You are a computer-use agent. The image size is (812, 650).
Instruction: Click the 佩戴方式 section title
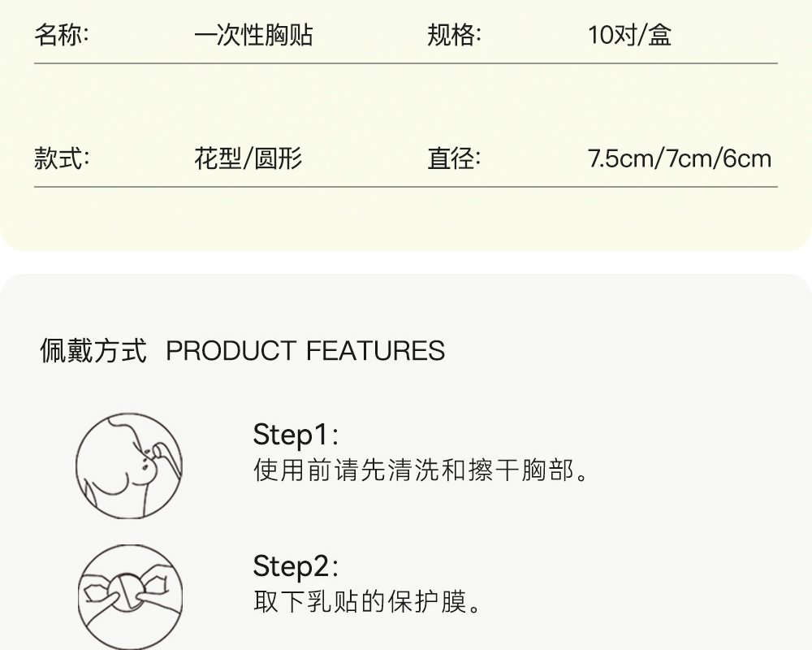tap(93, 350)
